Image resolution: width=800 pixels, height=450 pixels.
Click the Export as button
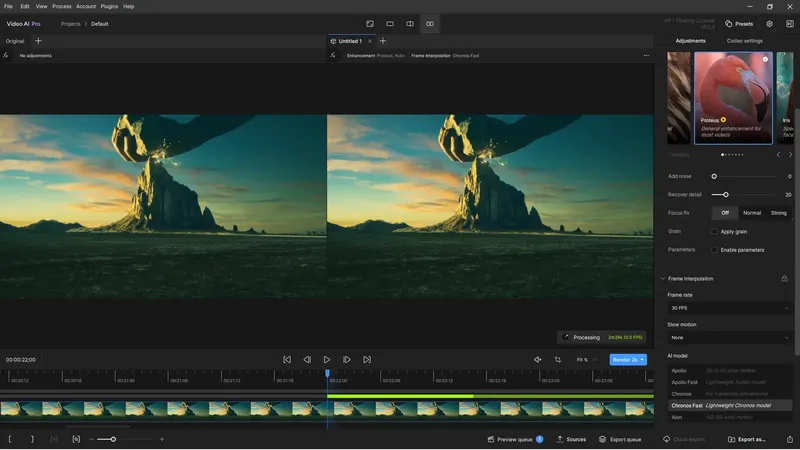pos(746,439)
